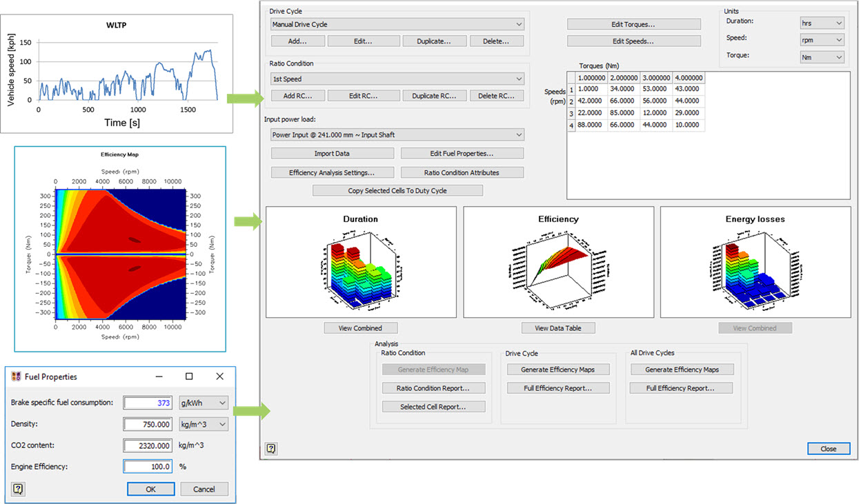Open the Input power load dropdown
This screenshot has width=859, height=504.
tap(397, 135)
